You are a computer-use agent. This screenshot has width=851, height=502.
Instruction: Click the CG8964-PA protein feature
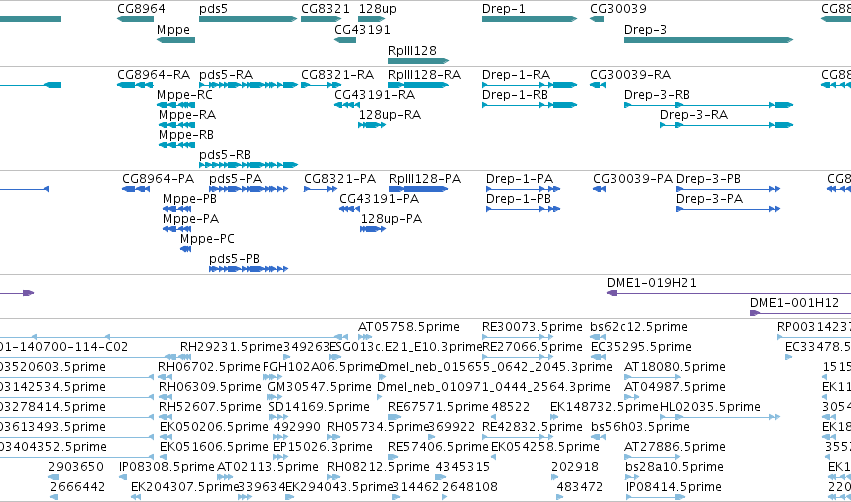(136, 189)
